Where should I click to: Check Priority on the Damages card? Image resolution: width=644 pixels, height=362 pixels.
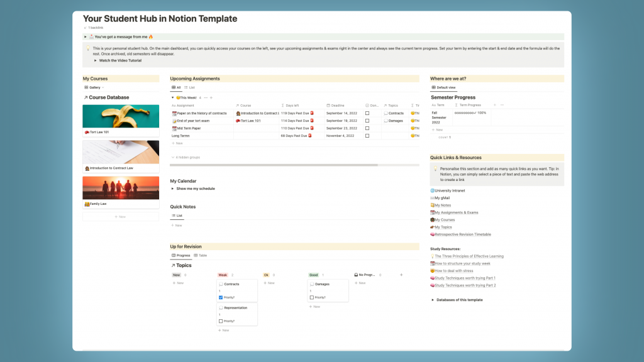click(312, 297)
